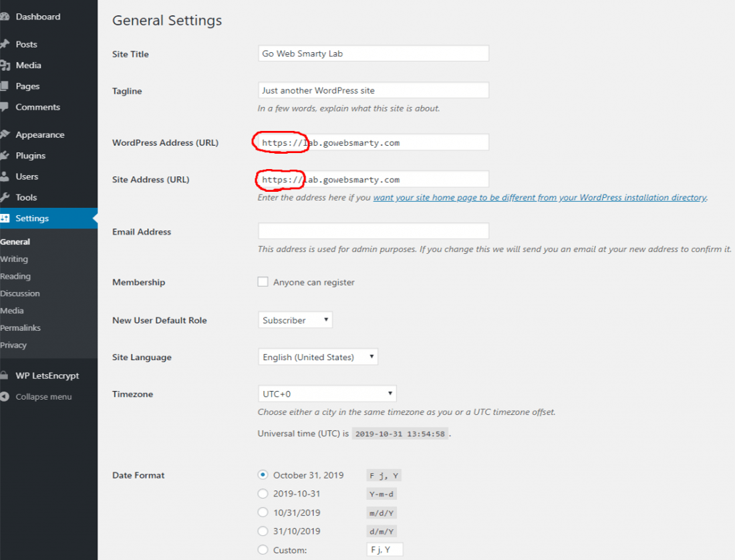
Task: Click the Dashboard gauge icon
Action: [x=4, y=17]
